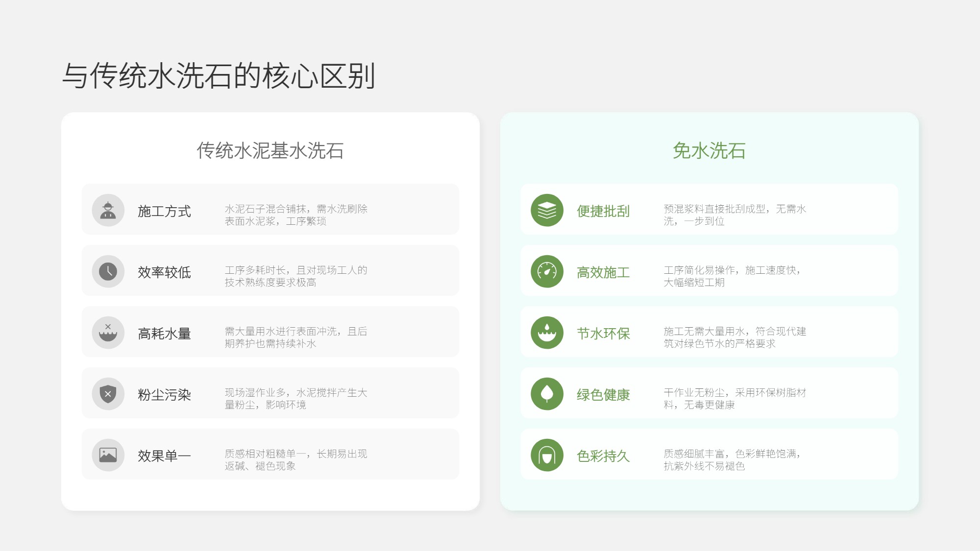The width and height of the screenshot is (980, 551).
Task: Click the green layers icon beside 便捷批刮
Action: [x=547, y=210]
